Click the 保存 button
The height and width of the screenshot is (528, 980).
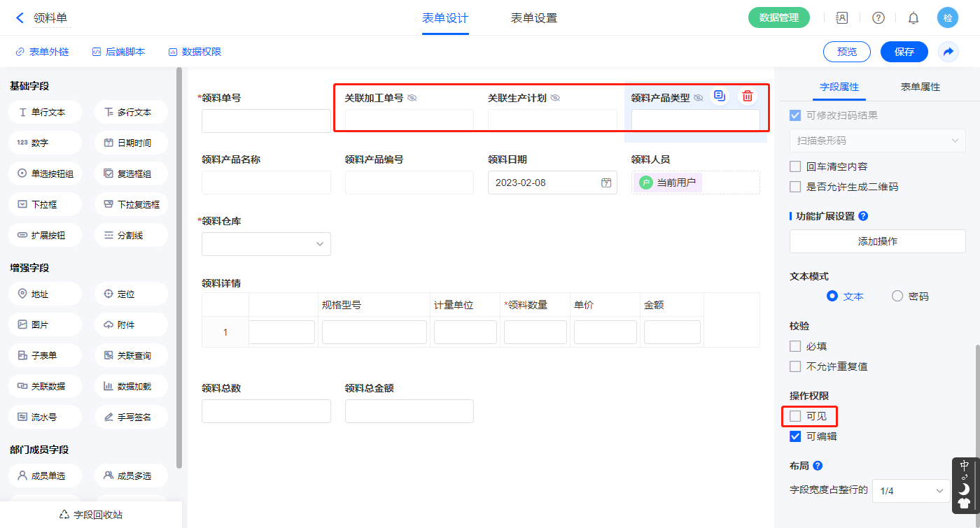pos(904,52)
